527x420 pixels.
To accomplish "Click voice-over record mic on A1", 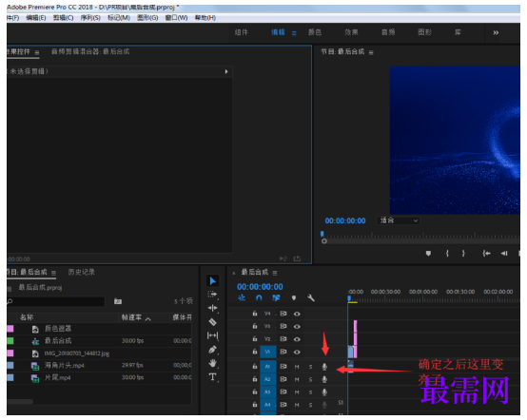I will click(324, 367).
